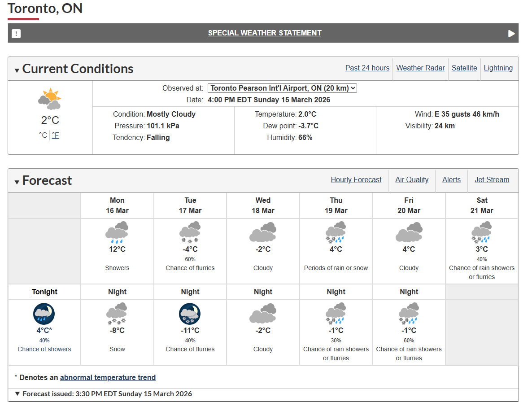The height and width of the screenshot is (402, 532).
Task: Click the Thursday rain or snow icon
Action: [336, 232]
